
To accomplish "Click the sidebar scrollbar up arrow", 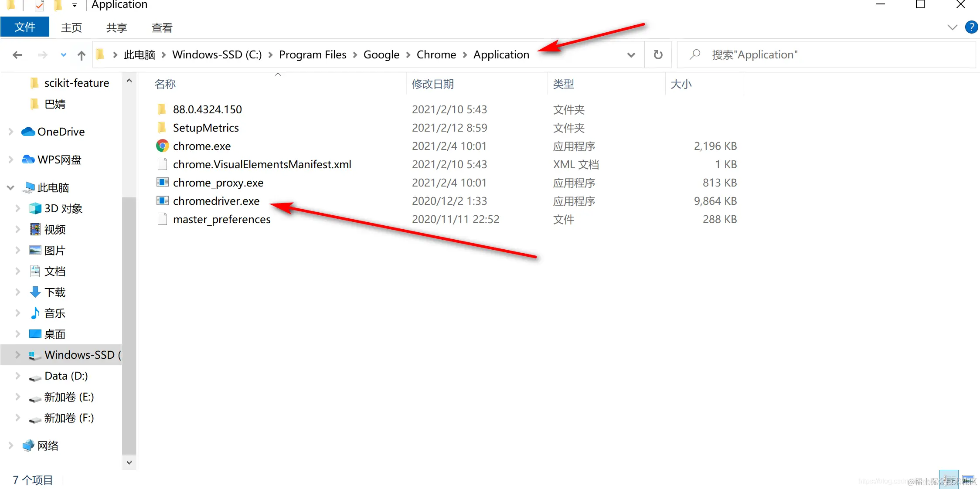I will (129, 81).
